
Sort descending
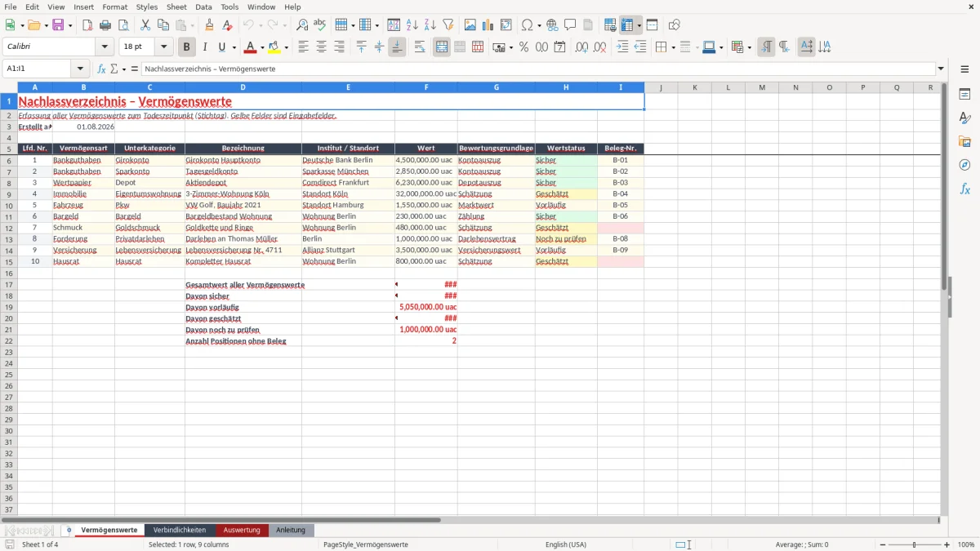tap(430, 25)
